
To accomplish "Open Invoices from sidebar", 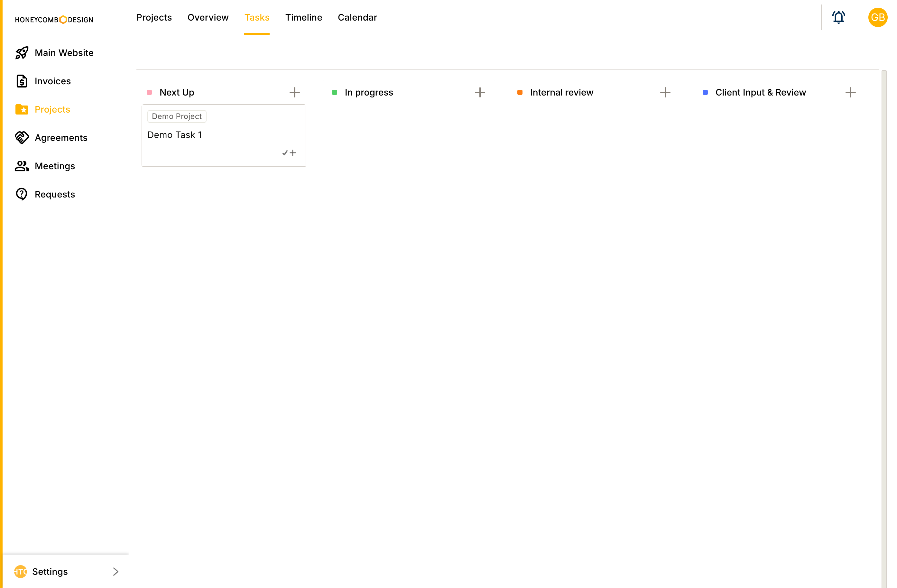I will [53, 81].
